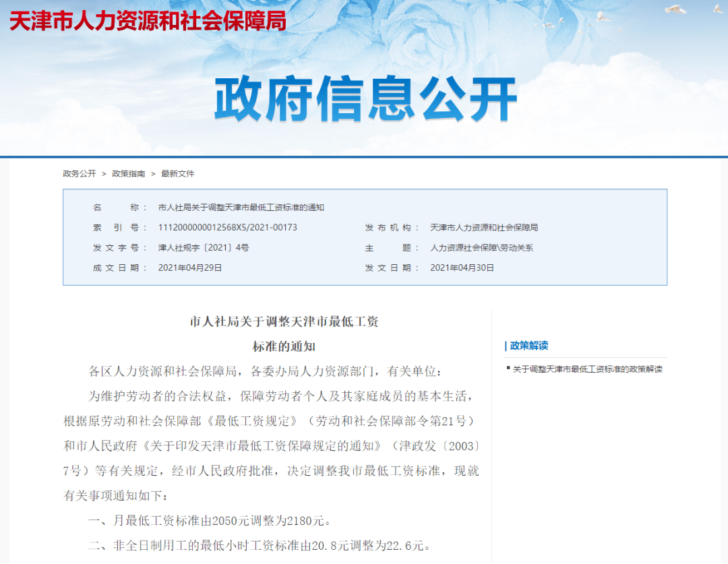The height and width of the screenshot is (564, 728).
Task: Click the document number 津人社规字〔2021〕4号
Action: click(x=204, y=247)
